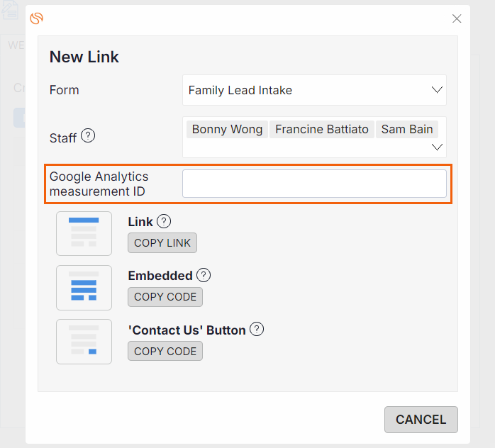Click the Sam Bain staff tag
This screenshot has height=448, width=495.
tap(407, 129)
